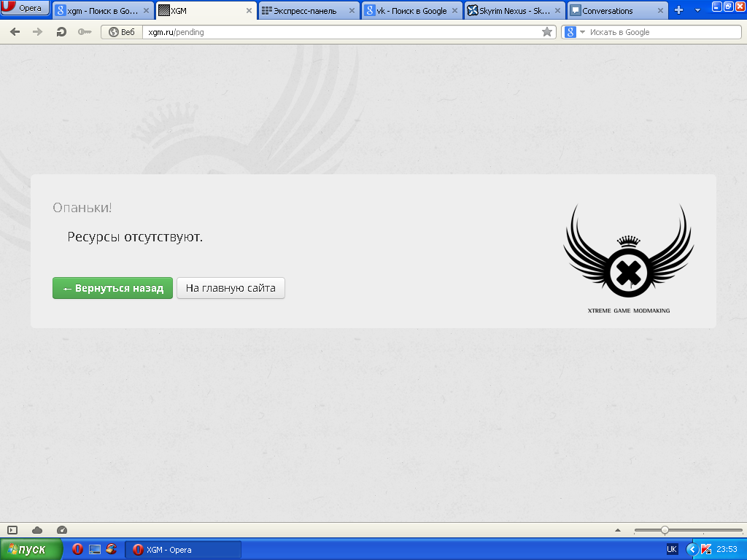Open the UK language indicator
The height and width of the screenshot is (560, 747).
point(672,550)
